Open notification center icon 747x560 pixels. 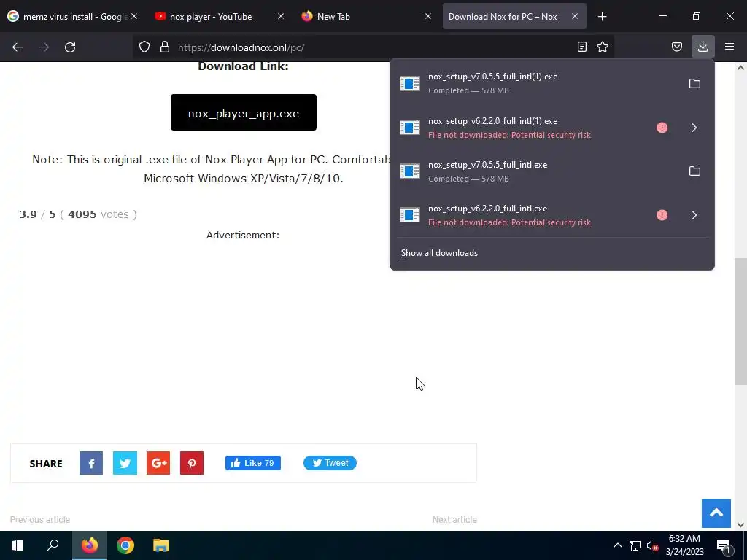click(724, 545)
